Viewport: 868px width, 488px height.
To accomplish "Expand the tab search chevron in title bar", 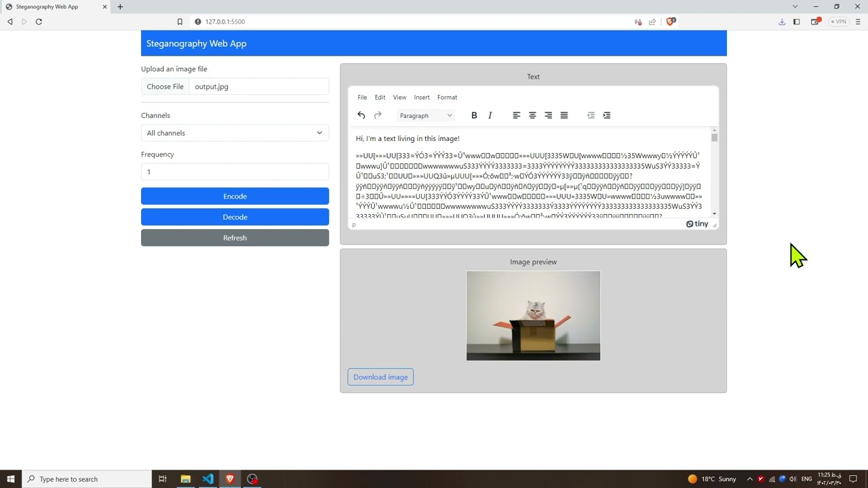I will [795, 7].
